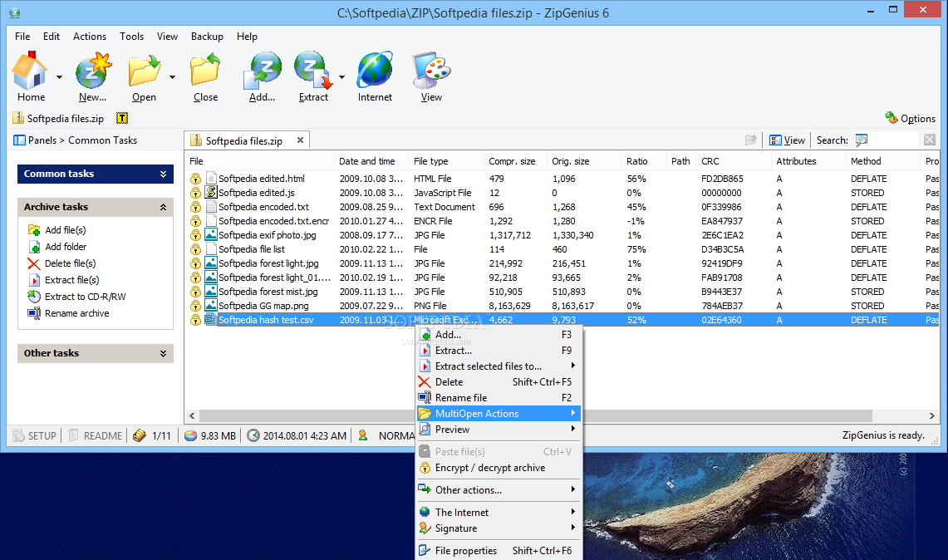Close the archive with Close toolbar icon
The image size is (948, 560).
click(x=205, y=71)
